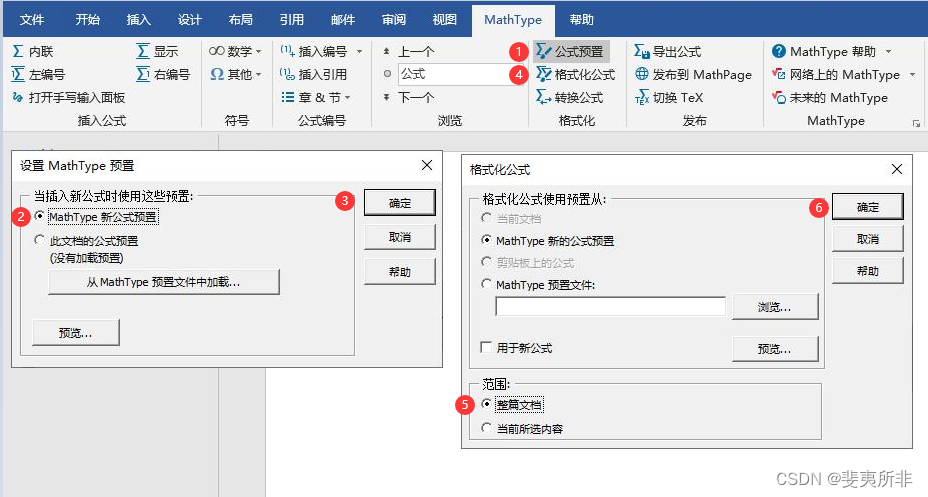Open the handwriting input panel 打开手写输入面板
Image resolution: width=928 pixels, height=497 pixels.
coord(69,98)
